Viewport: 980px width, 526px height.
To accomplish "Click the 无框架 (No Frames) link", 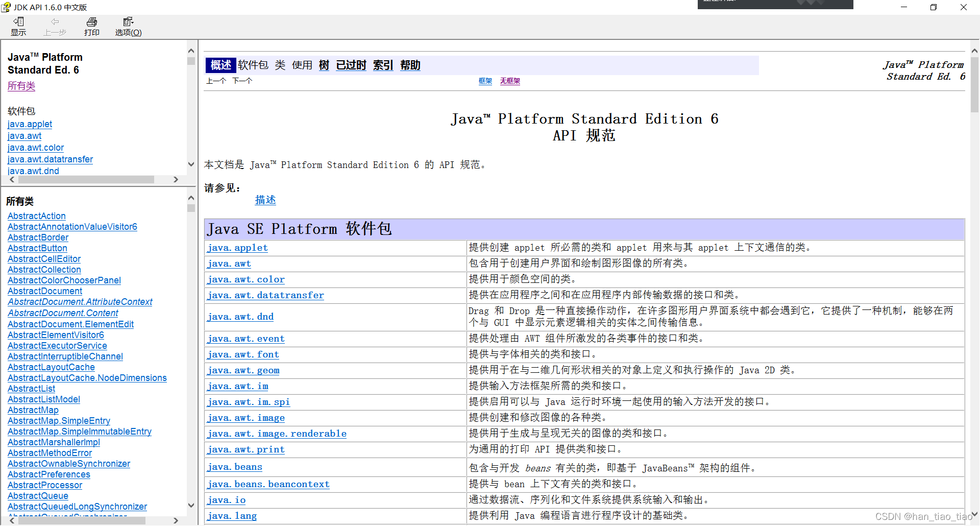I will (510, 81).
